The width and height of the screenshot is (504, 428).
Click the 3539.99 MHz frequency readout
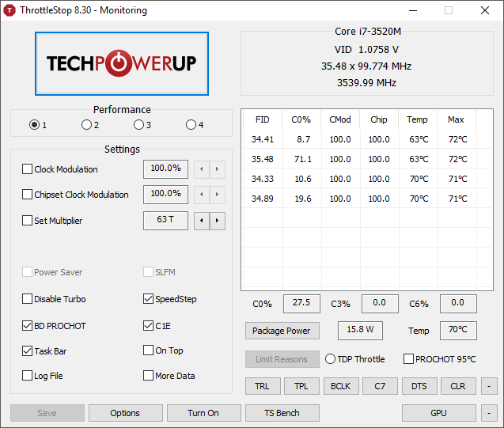(367, 83)
